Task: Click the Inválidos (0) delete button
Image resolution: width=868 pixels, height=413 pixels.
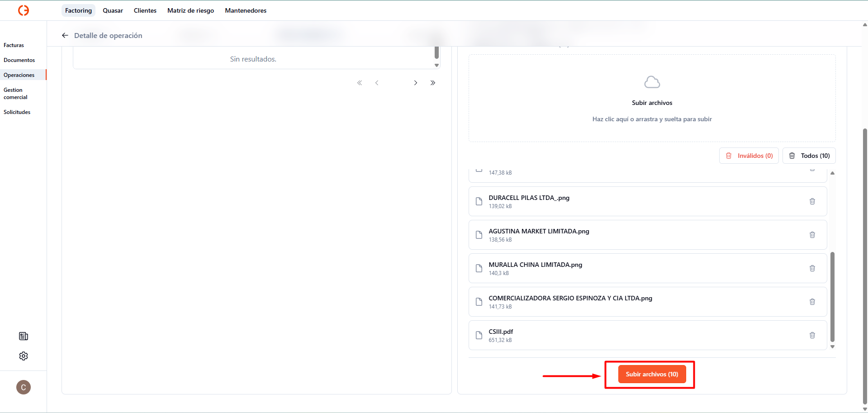Action: tap(749, 156)
